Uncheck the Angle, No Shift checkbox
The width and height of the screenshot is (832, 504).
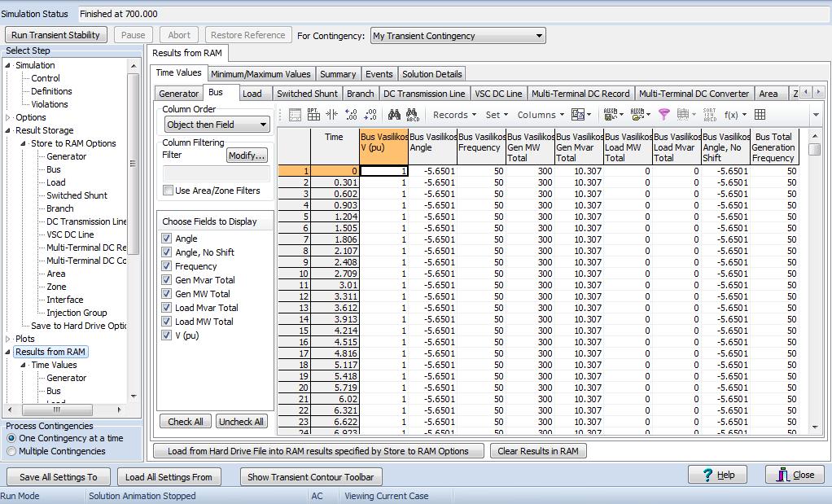pos(167,252)
